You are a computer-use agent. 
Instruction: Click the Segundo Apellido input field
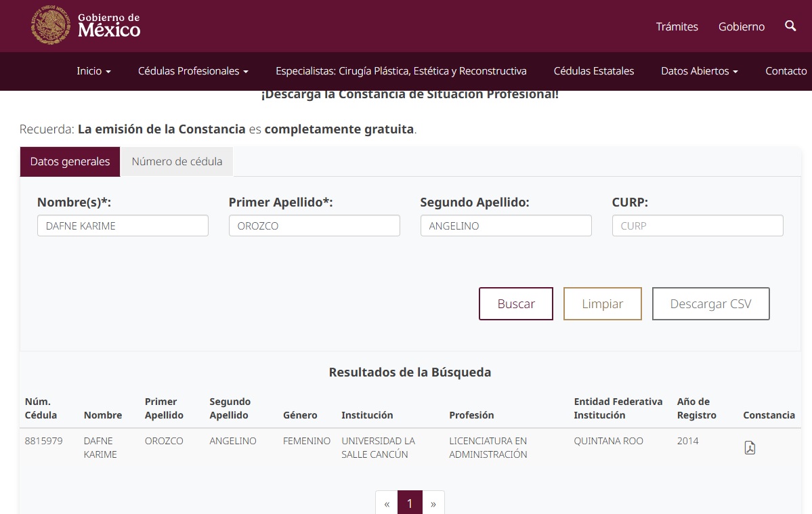point(505,226)
